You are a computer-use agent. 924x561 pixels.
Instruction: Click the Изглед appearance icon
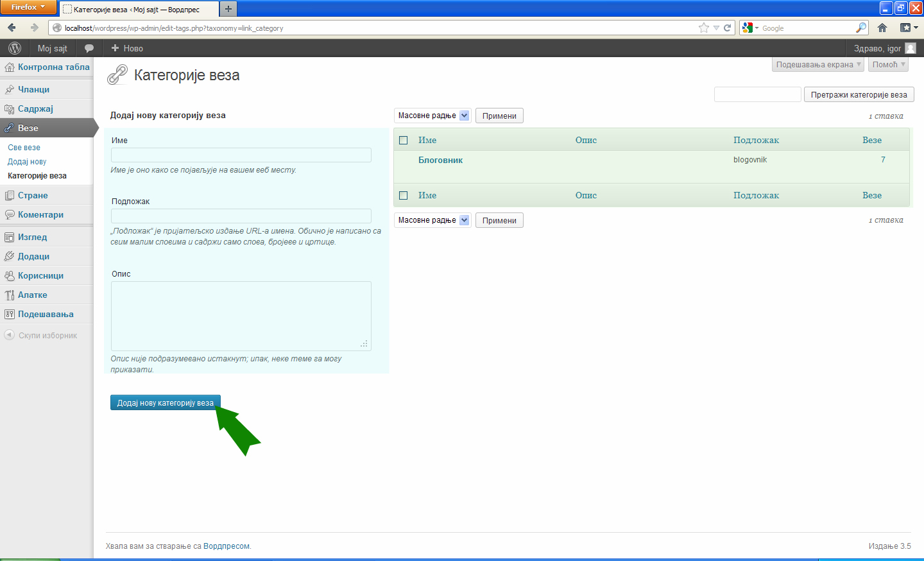point(9,237)
